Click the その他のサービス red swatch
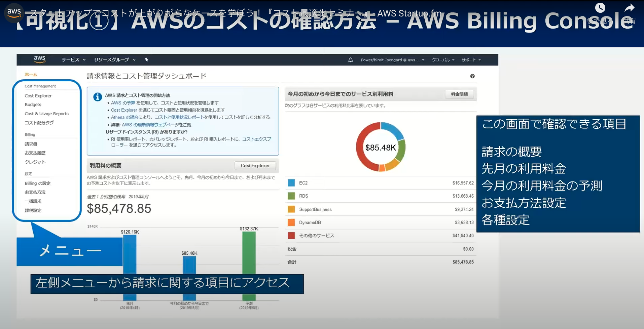The width and height of the screenshot is (644, 329). click(291, 236)
